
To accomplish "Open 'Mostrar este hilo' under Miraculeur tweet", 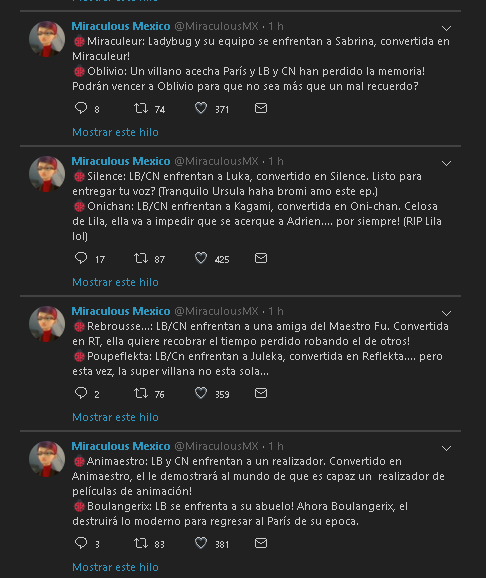I will pos(115,132).
